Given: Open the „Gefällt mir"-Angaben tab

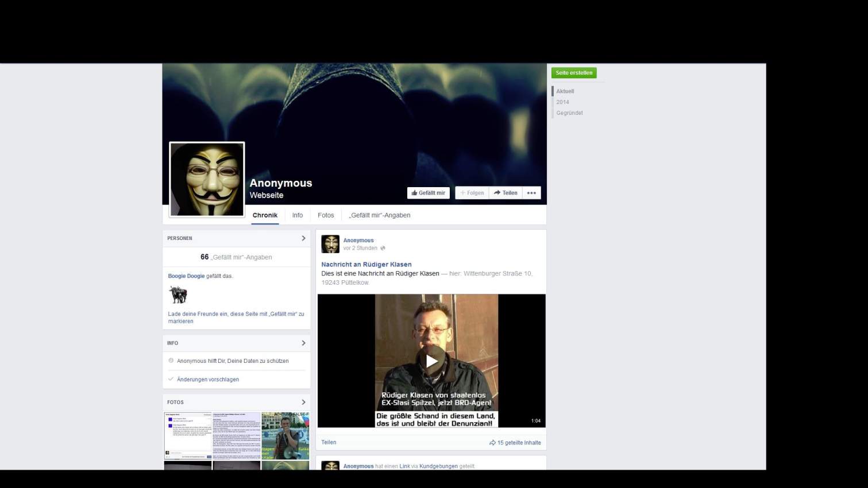Looking at the screenshot, I should tap(380, 215).
